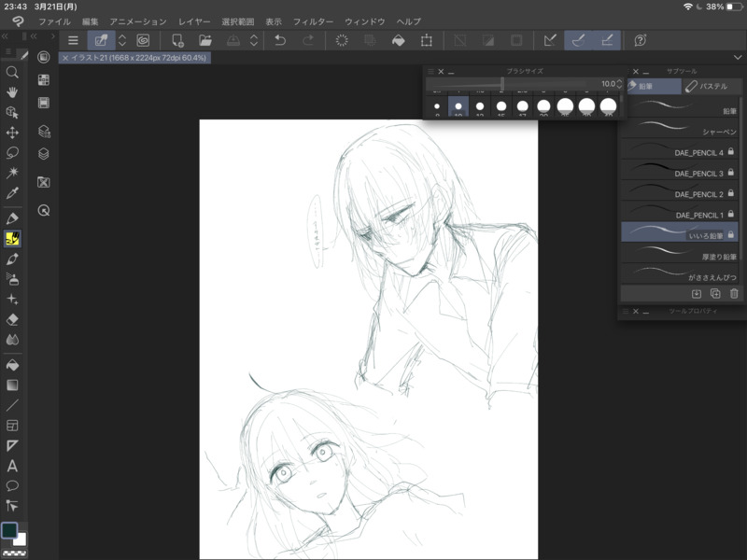Click the brush size slider
This screenshot has height=560, width=747.
click(x=502, y=84)
